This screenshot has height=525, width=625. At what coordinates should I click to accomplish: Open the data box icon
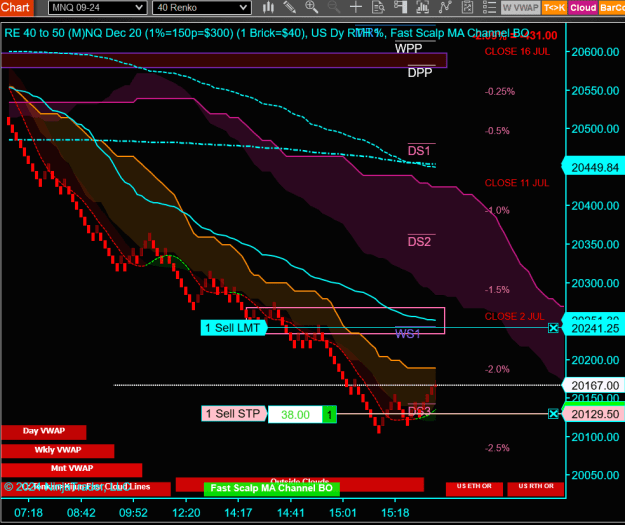(x=378, y=7)
